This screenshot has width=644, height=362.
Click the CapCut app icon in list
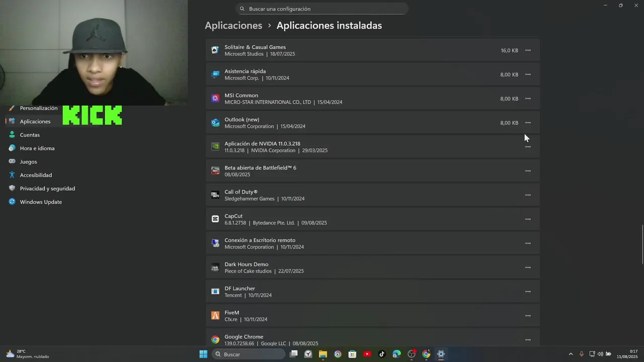(x=215, y=219)
